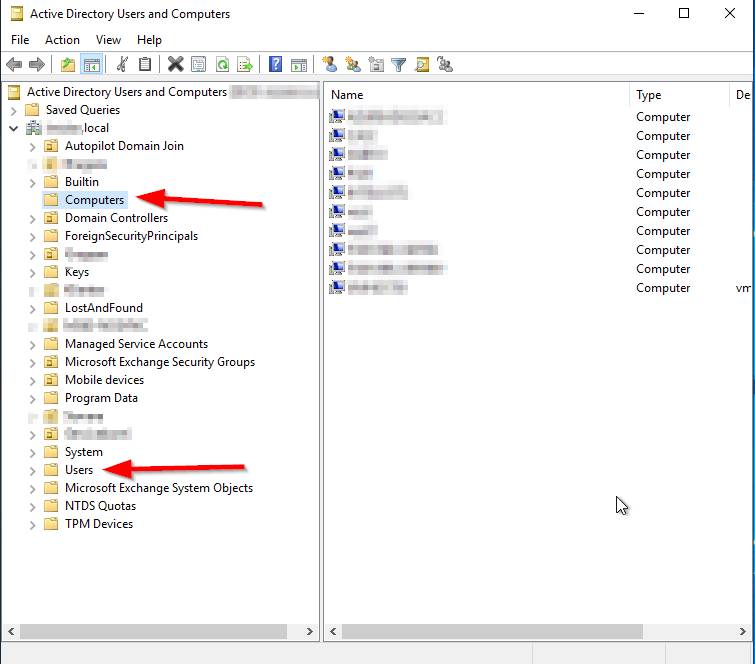The width and height of the screenshot is (755, 664).
Task: Click the list pane scroll-left arrow
Action: (333, 631)
